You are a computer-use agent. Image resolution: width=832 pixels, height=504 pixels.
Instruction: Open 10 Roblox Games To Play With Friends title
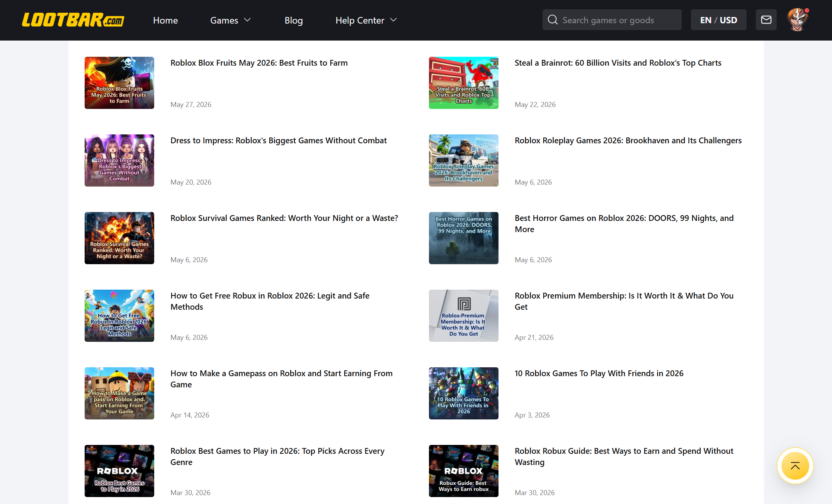(599, 373)
